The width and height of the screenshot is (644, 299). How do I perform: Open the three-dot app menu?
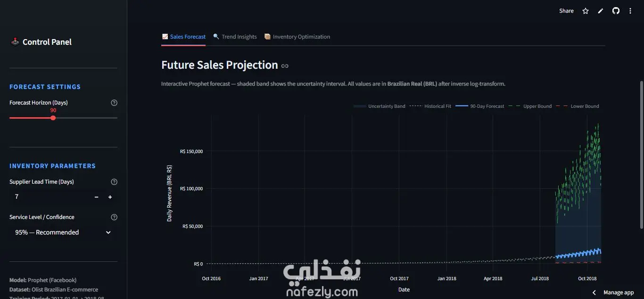click(630, 11)
